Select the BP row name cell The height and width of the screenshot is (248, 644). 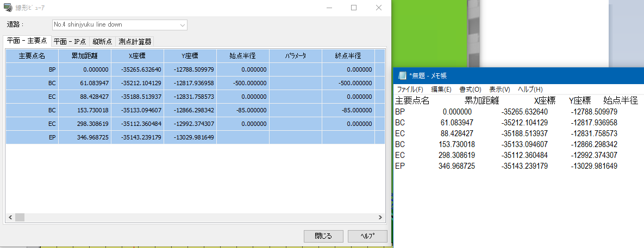32,69
